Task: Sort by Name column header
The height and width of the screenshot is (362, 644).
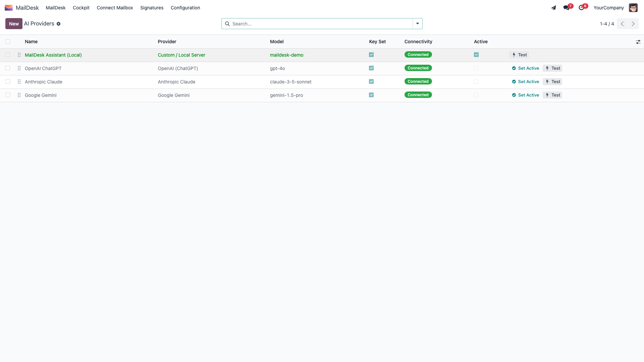Action: click(x=31, y=42)
